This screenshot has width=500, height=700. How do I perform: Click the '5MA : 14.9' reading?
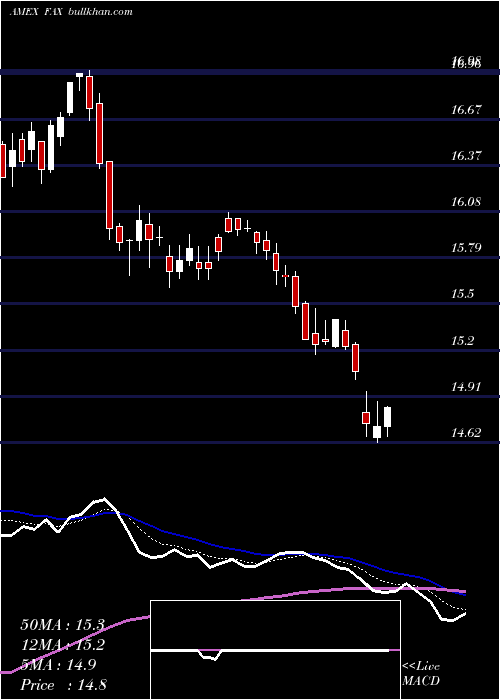(57, 665)
